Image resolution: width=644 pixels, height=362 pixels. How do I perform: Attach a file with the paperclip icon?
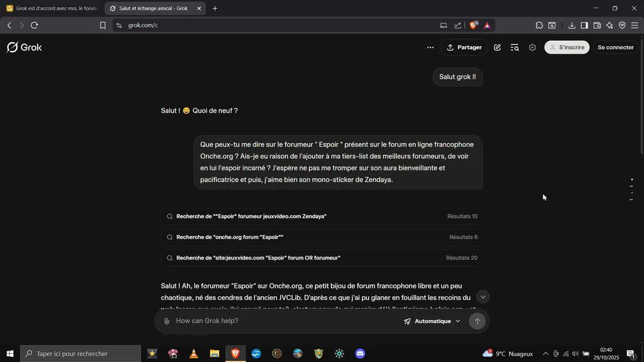tap(166, 321)
